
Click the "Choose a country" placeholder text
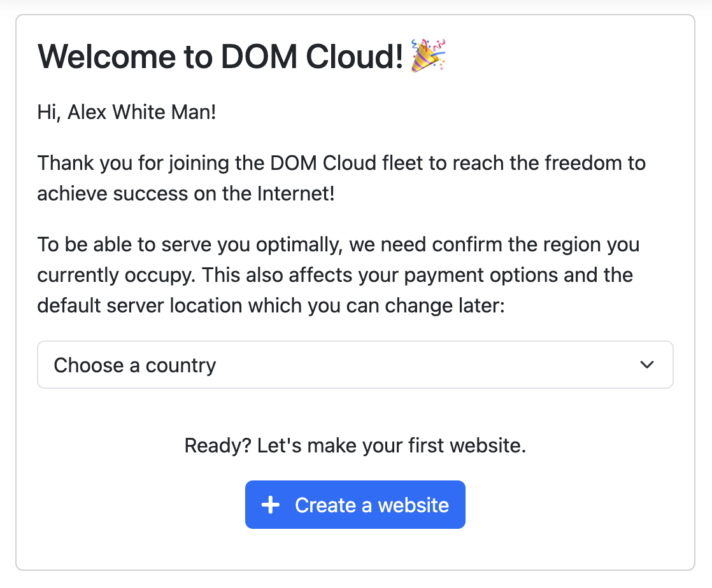click(x=135, y=365)
